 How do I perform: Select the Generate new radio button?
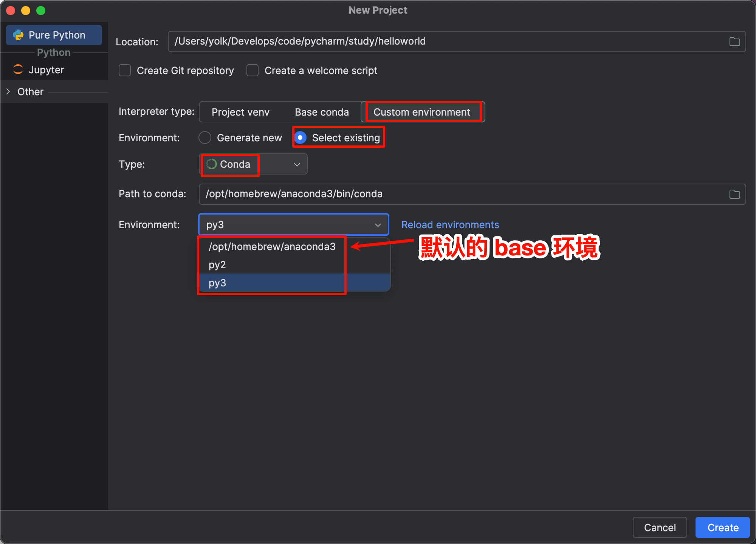205,138
